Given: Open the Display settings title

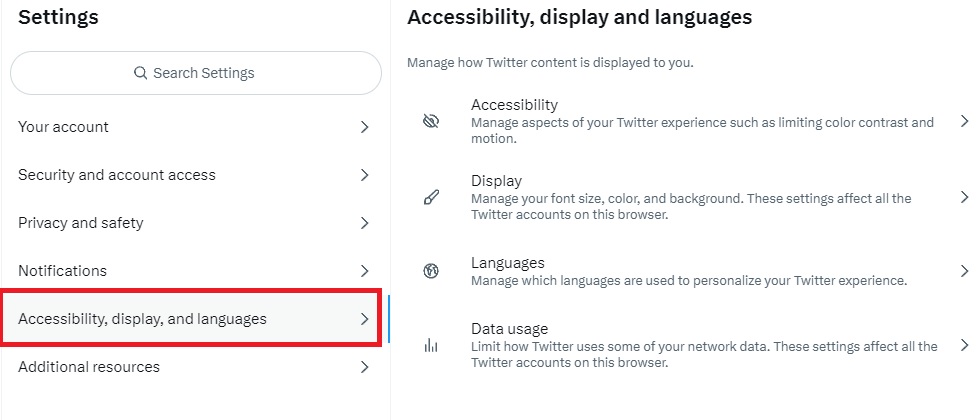Looking at the screenshot, I should pyautogui.click(x=496, y=181).
